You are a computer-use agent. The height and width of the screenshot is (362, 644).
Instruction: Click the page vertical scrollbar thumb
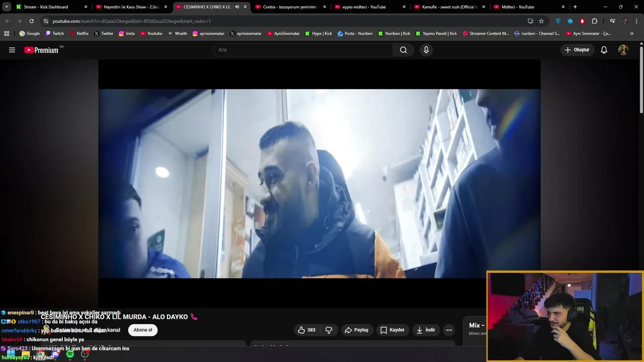641,79
